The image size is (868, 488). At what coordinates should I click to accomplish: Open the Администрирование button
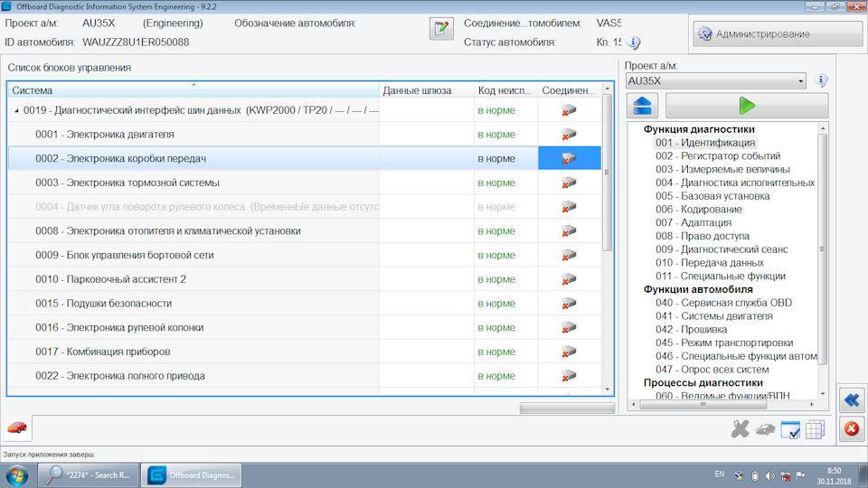[778, 33]
